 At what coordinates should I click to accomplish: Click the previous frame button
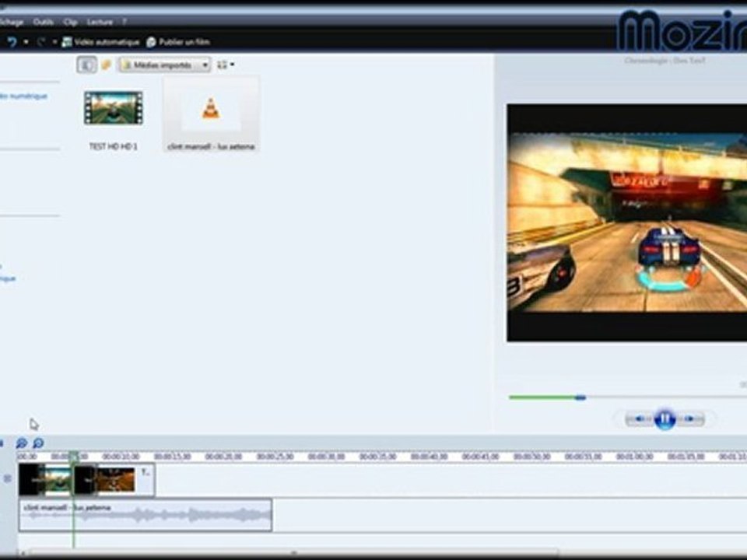[640, 419]
